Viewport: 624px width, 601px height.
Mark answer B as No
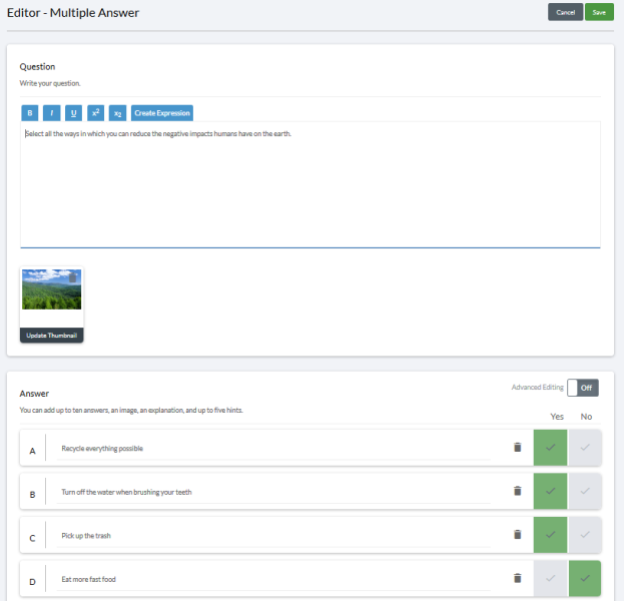click(585, 491)
